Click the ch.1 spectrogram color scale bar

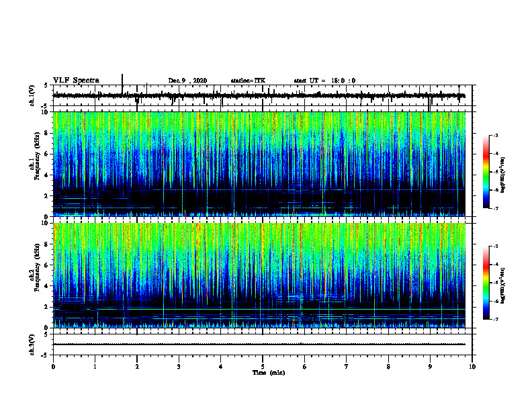[x=486, y=171]
